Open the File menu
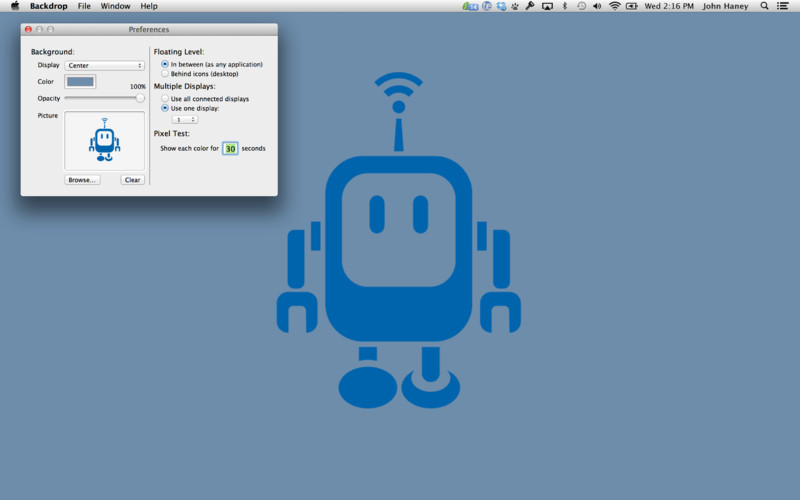Screen dimensions: 800x500 point(84,6)
